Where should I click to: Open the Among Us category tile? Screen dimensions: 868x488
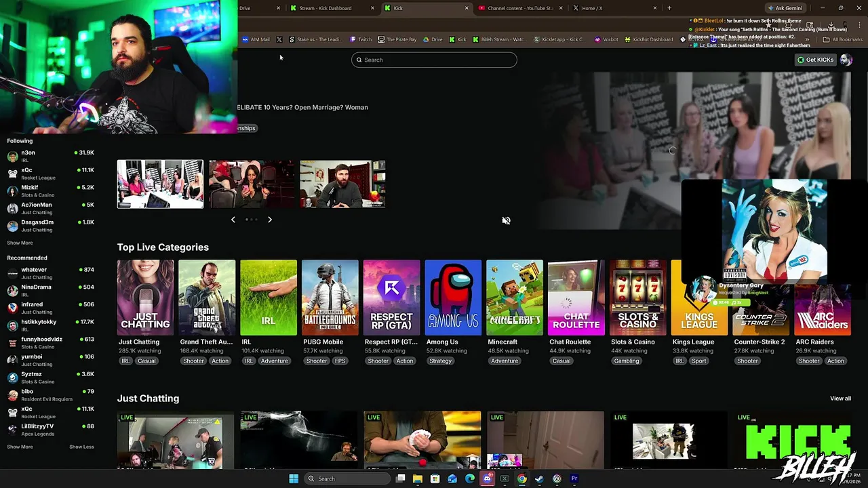(x=453, y=298)
